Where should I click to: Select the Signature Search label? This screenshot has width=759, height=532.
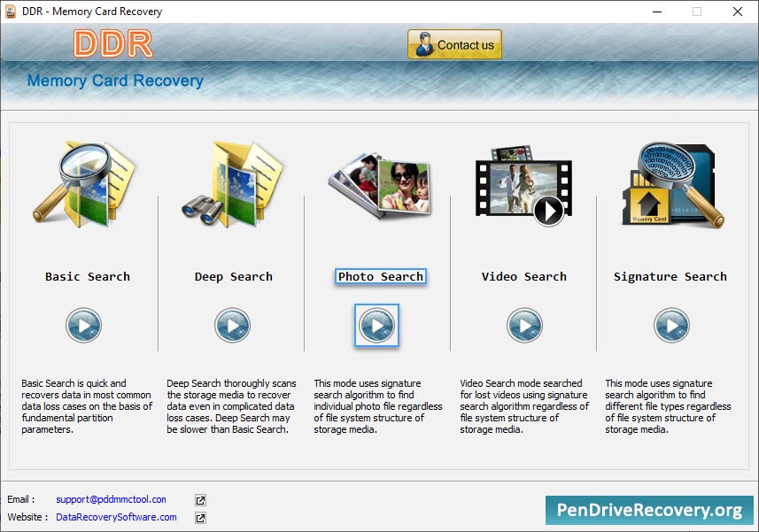670,277
